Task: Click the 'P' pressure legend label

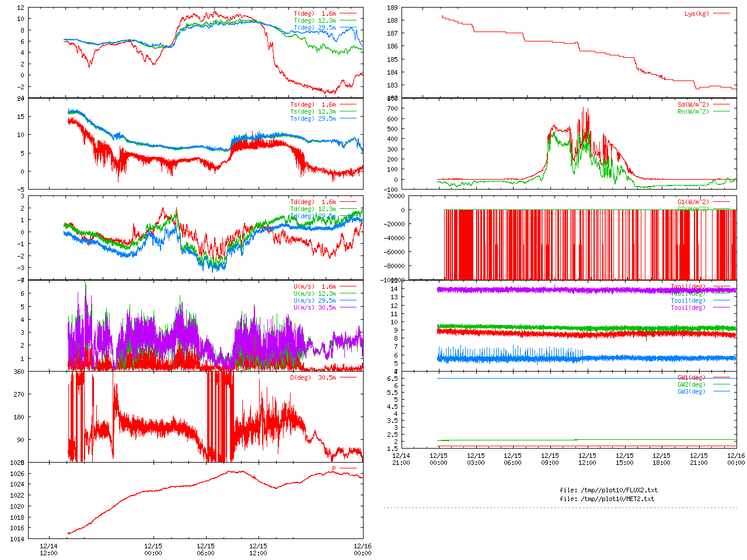Action: click(x=334, y=468)
